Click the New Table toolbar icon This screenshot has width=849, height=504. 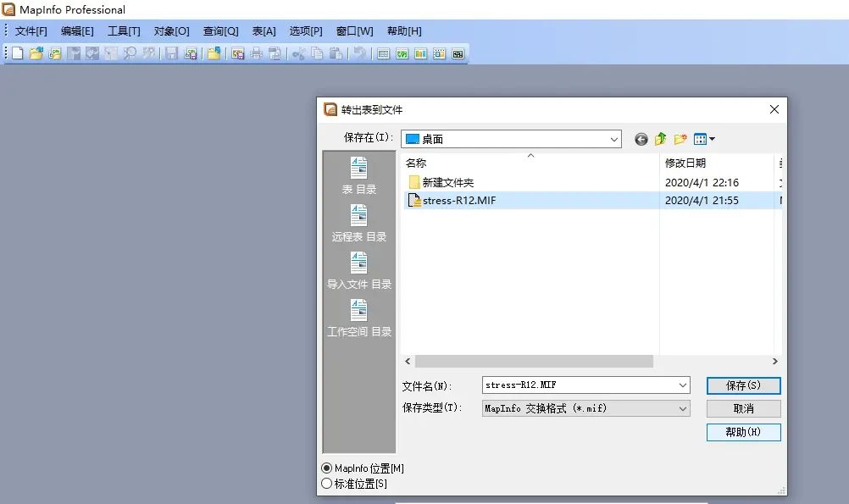[17, 53]
